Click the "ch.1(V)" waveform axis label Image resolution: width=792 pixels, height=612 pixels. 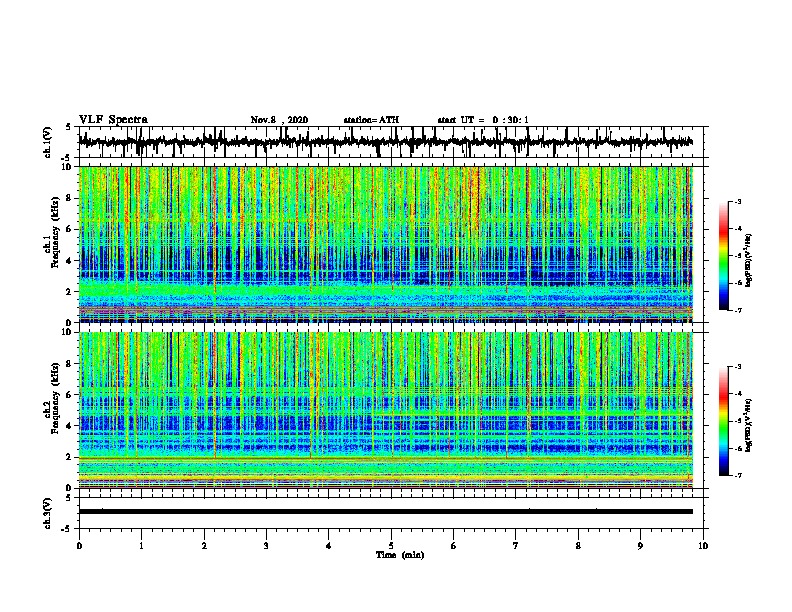tap(48, 142)
